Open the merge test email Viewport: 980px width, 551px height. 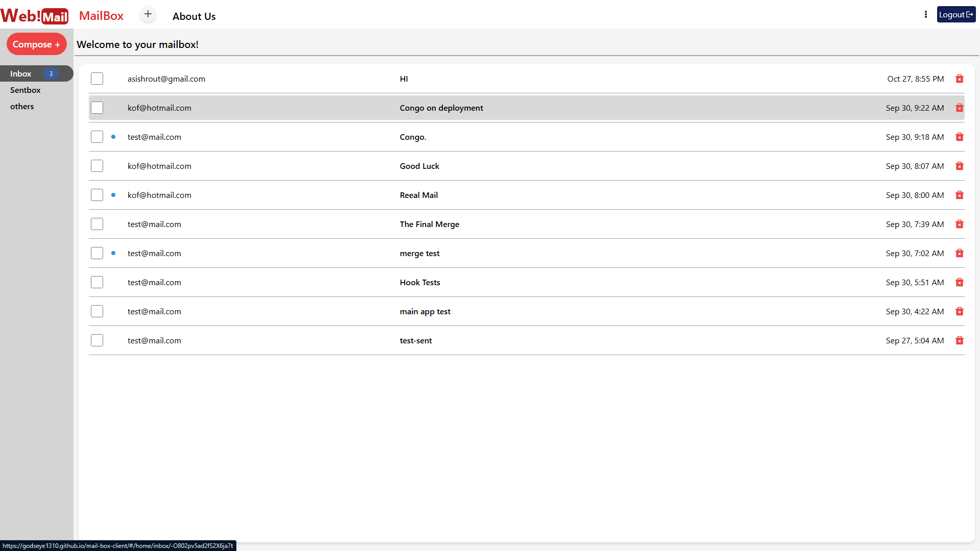tap(419, 253)
